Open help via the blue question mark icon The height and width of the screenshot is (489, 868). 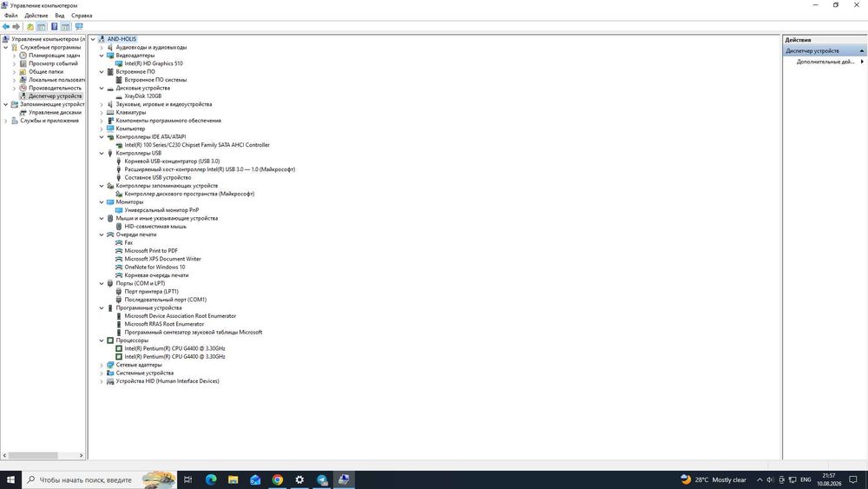[54, 27]
